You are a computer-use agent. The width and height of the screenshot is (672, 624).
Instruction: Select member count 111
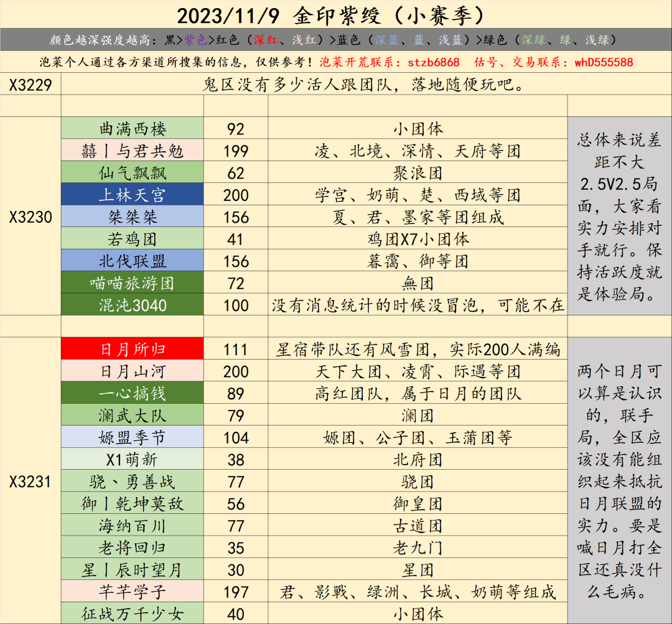[236, 349]
